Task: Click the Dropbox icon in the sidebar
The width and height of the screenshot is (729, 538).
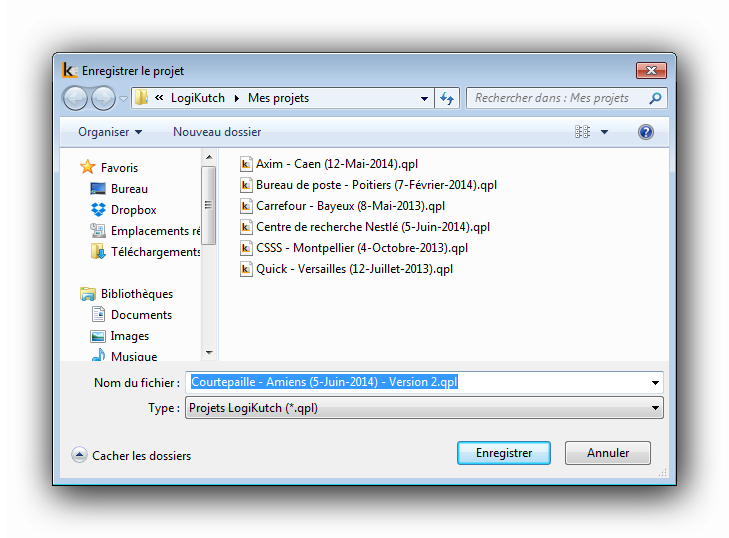Action: click(x=98, y=210)
